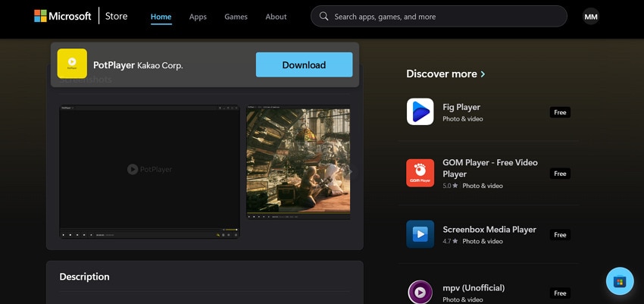This screenshot has height=304, width=644.
Task: Open the Store home link
Action: (x=116, y=17)
